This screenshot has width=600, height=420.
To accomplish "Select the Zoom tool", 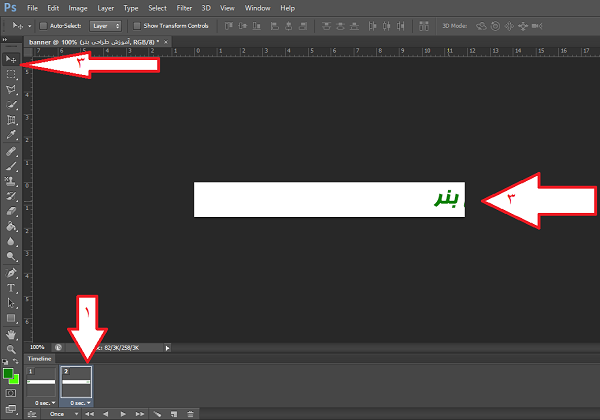I will click(x=11, y=349).
